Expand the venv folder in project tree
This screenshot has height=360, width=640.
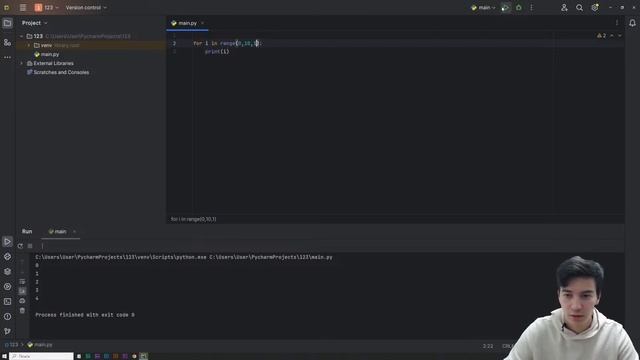pyautogui.click(x=29, y=45)
